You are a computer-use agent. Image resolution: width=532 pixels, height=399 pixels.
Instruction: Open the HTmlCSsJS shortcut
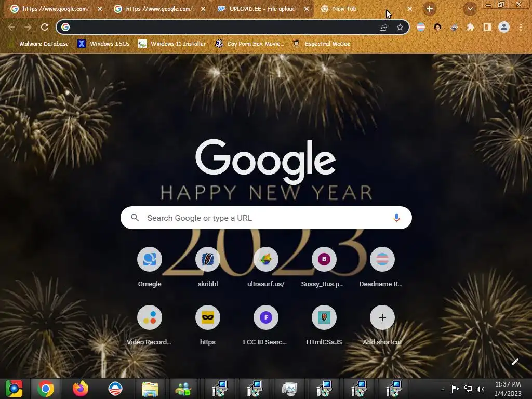[x=324, y=326]
